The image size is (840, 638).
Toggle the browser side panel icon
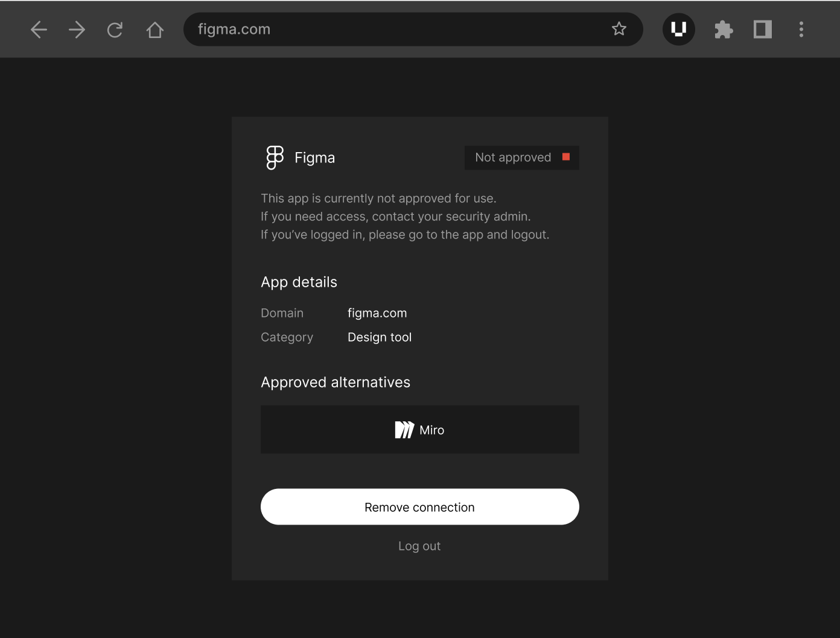pyautogui.click(x=763, y=30)
